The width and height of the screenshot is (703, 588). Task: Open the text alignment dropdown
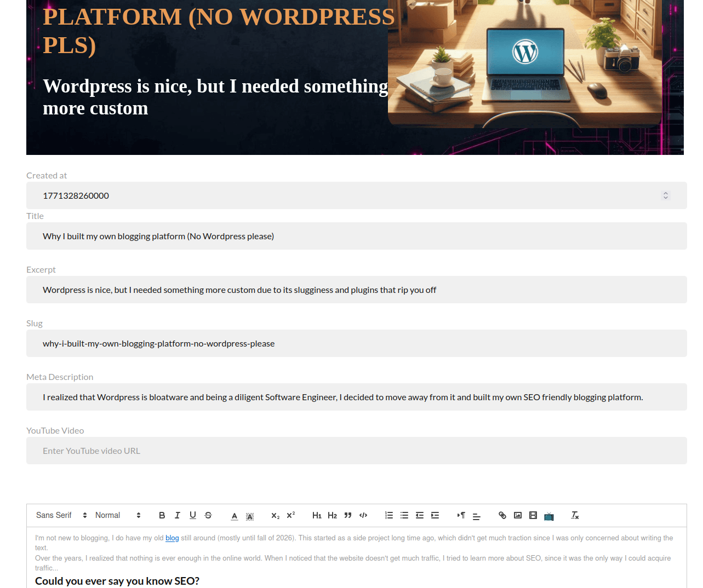(476, 515)
